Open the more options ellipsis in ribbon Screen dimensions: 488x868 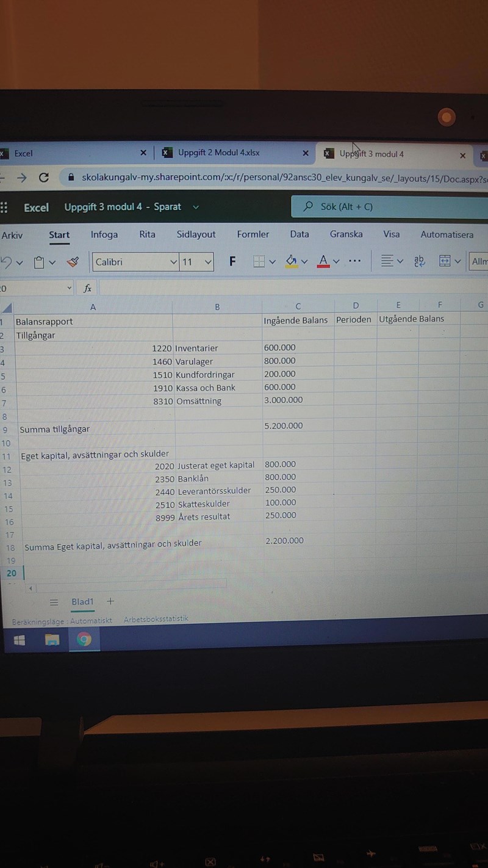point(354,261)
